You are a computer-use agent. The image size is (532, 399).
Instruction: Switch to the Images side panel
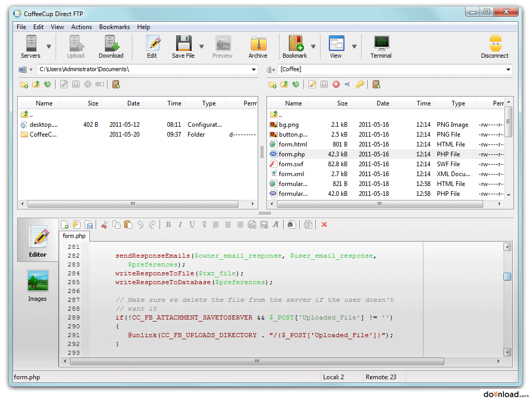click(37, 286)
